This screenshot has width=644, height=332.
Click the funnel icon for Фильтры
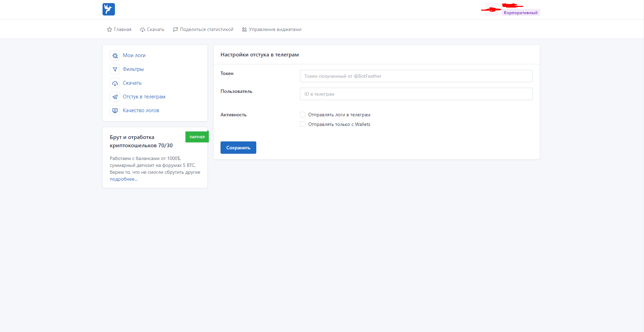[115, 69]
